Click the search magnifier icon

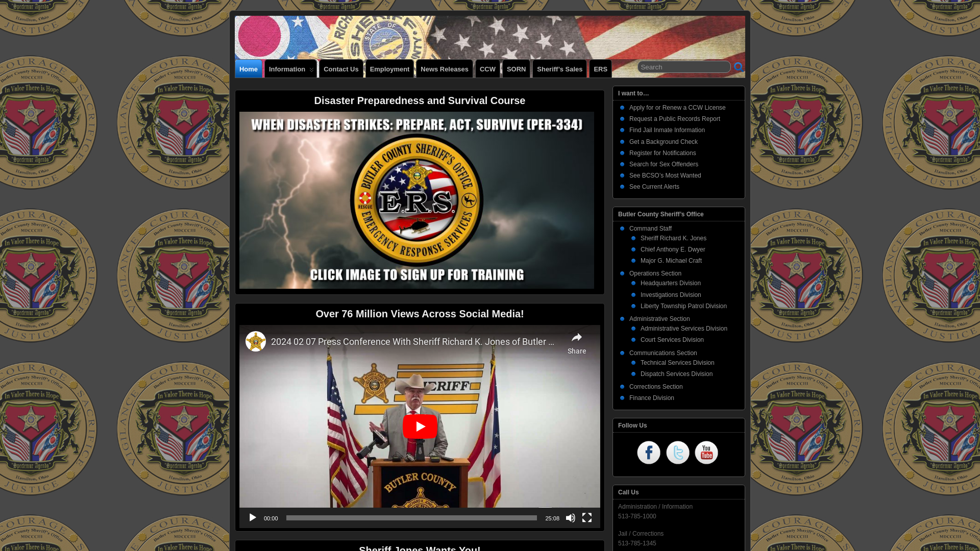tap(738, 67)
